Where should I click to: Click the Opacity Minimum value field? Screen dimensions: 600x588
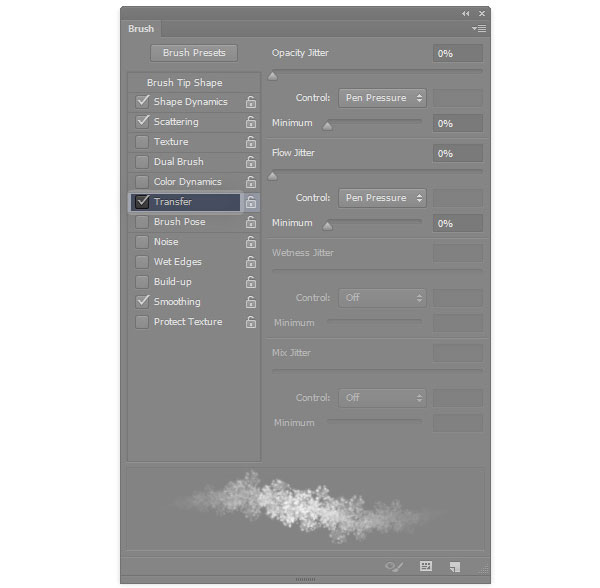click(458, 124)
